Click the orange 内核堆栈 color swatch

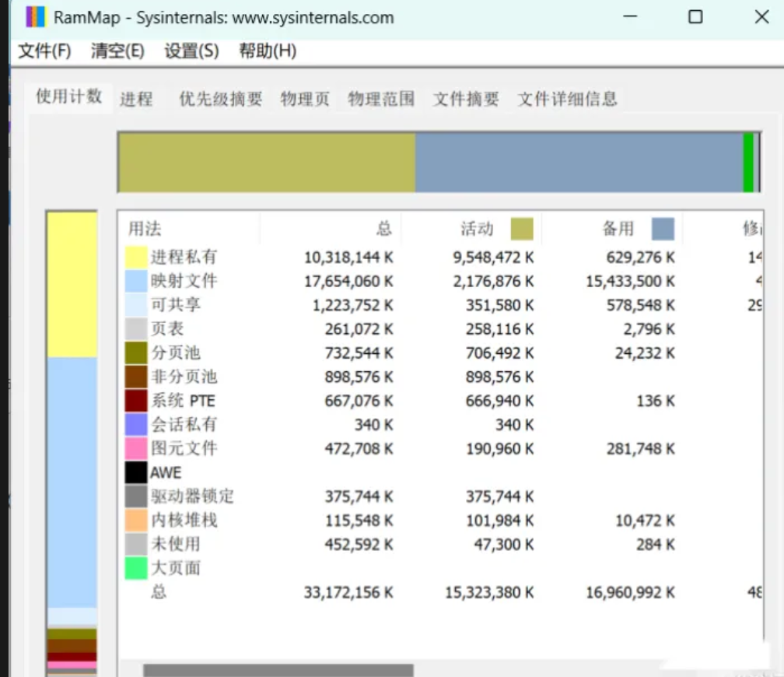point(135,521)
